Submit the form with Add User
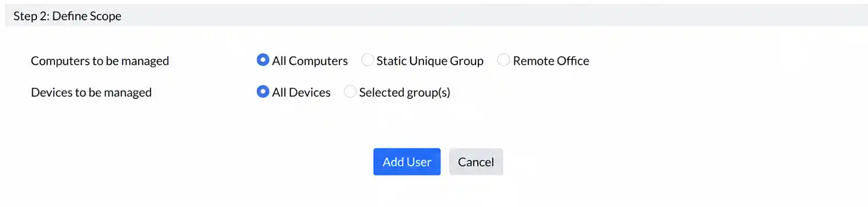 [x=407, y=162]
